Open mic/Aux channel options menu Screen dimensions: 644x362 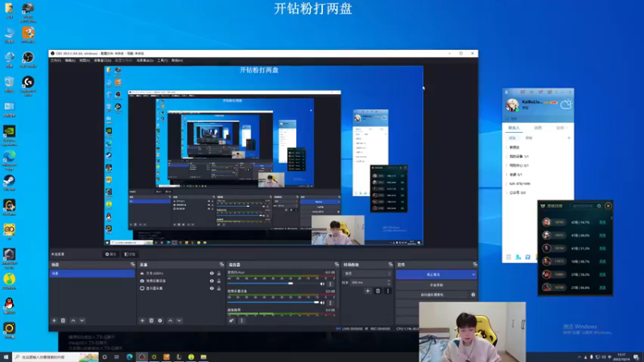coord(330,284)
